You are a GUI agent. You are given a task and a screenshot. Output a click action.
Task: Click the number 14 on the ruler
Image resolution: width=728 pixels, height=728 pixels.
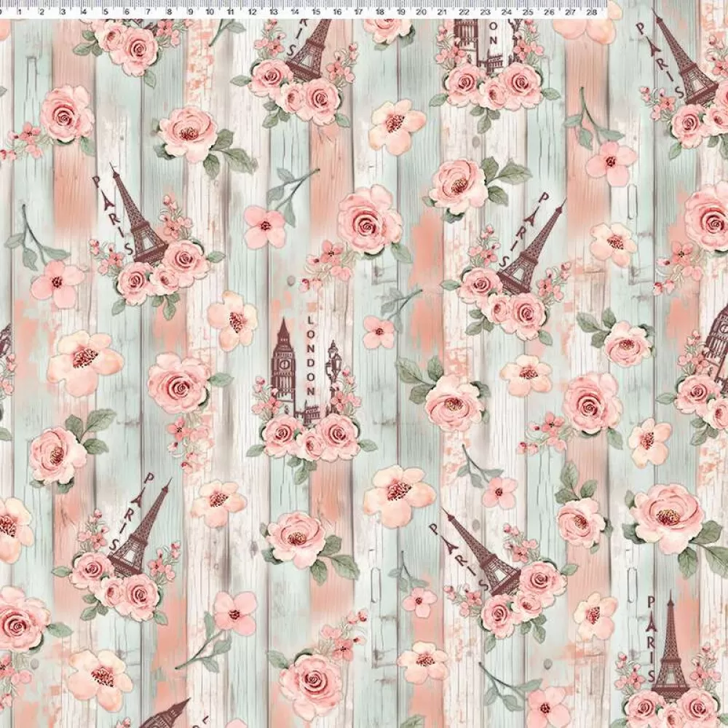[x=295, y=12]
